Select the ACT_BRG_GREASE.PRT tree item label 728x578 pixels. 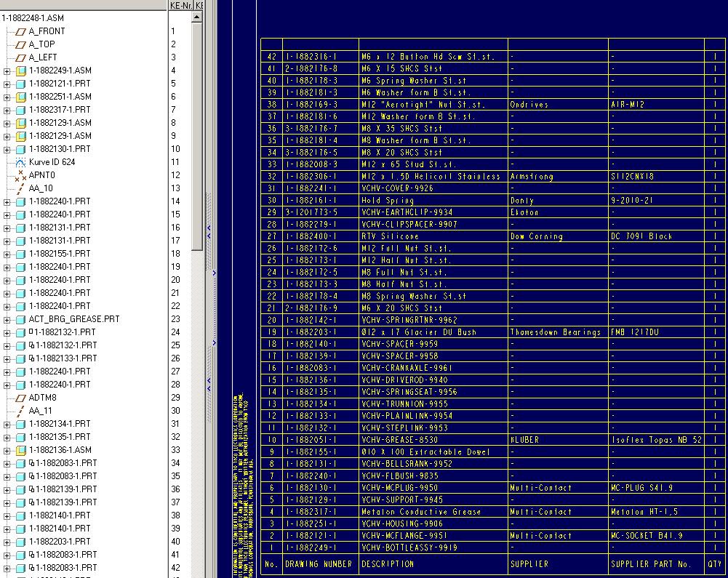[x=74, y=319]
